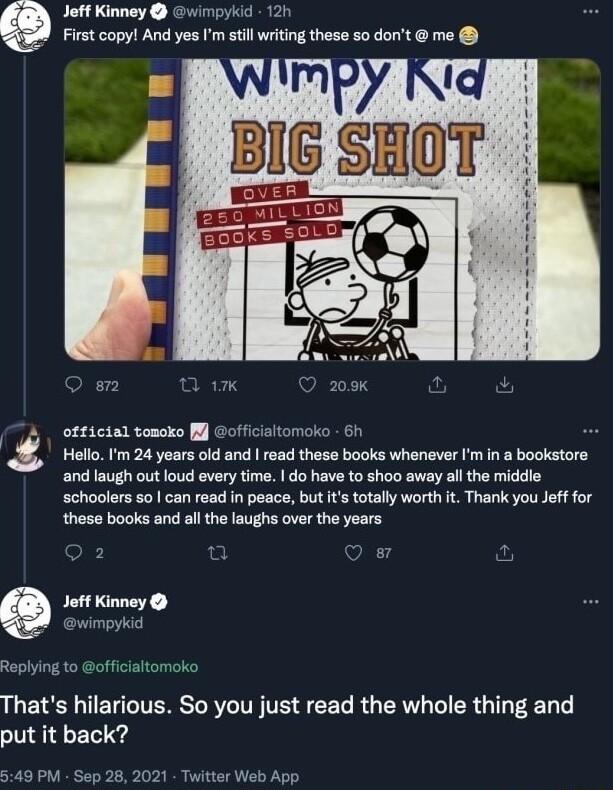The width and height of the screenshot is (613, 790).
Task: Open the @wimpykid handle on the reply
Action: [x=103, y=623]
